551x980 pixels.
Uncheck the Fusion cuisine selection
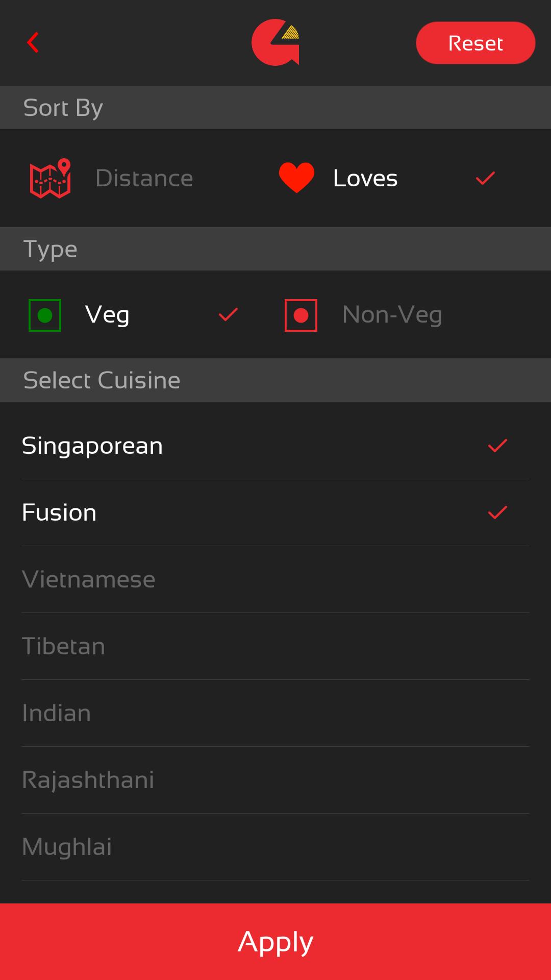click(497, 512)
